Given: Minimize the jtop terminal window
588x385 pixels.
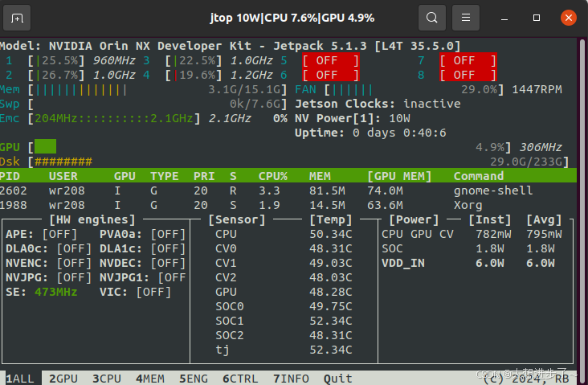Looking at the screenshot, I should 504,18.
